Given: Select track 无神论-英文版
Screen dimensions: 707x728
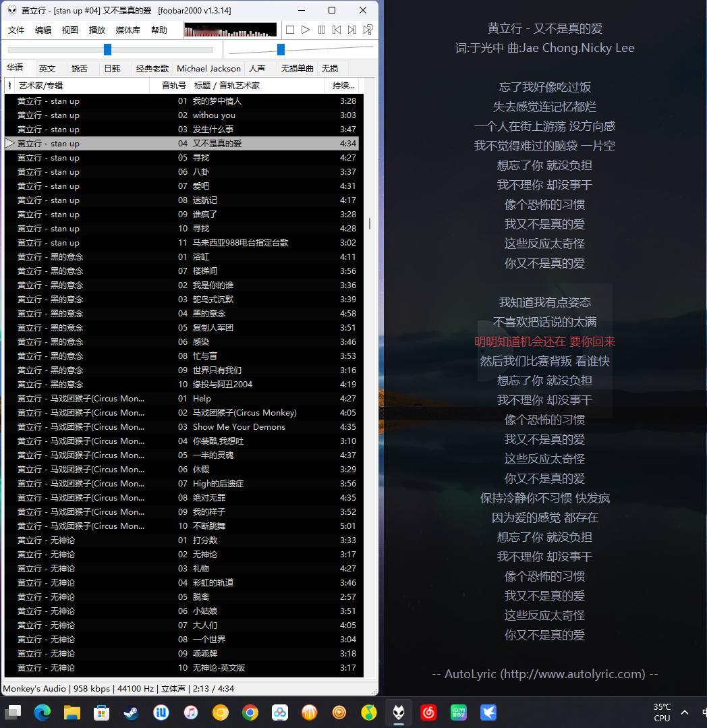Looking at the screenshot, I should 181,668.
